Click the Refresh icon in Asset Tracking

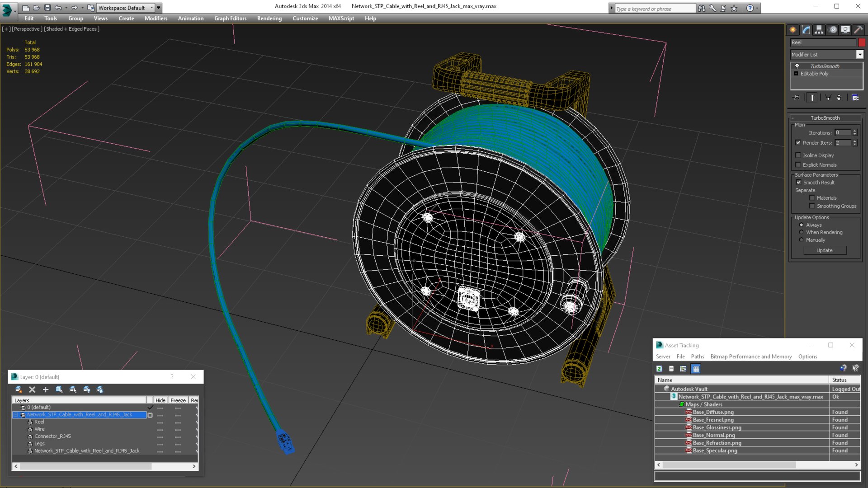coord(659,369)
